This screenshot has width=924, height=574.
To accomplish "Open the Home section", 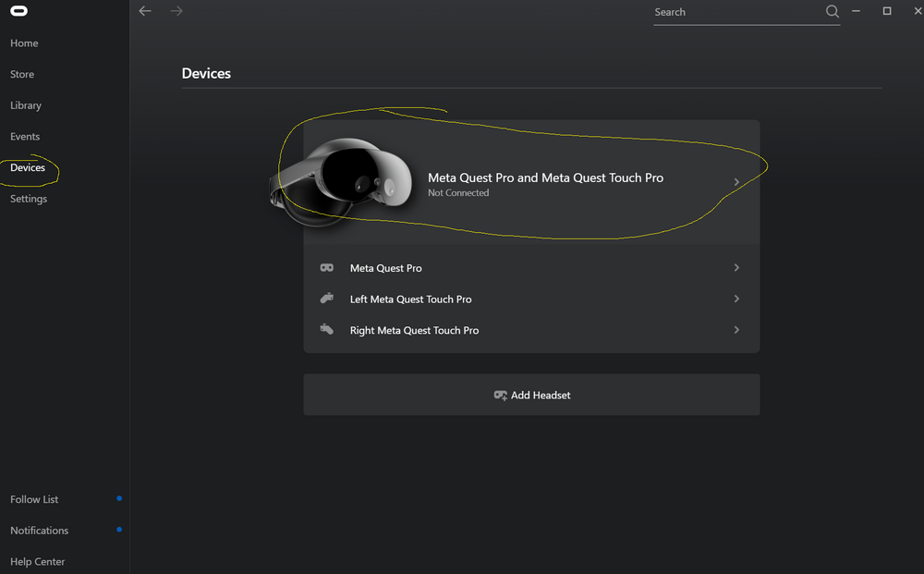I will 24,43.
